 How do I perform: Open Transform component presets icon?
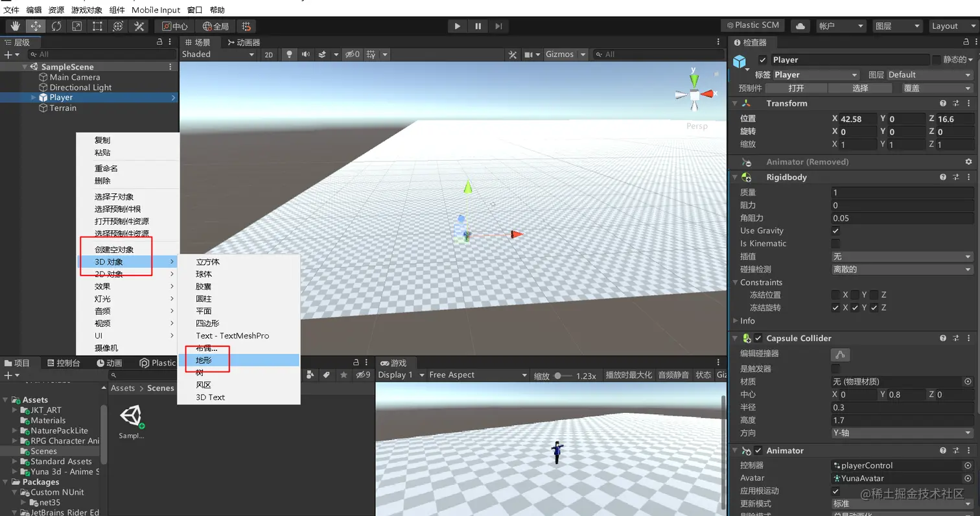click(x=956, y=103)
